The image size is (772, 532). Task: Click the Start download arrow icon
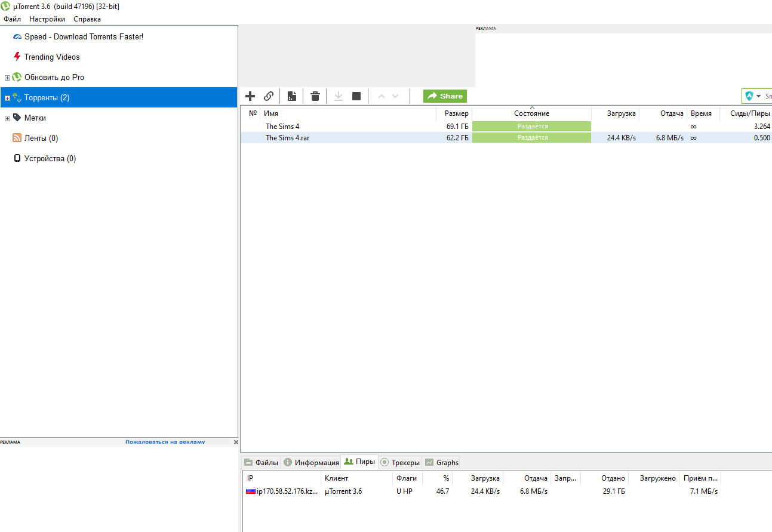pos(339,96)
